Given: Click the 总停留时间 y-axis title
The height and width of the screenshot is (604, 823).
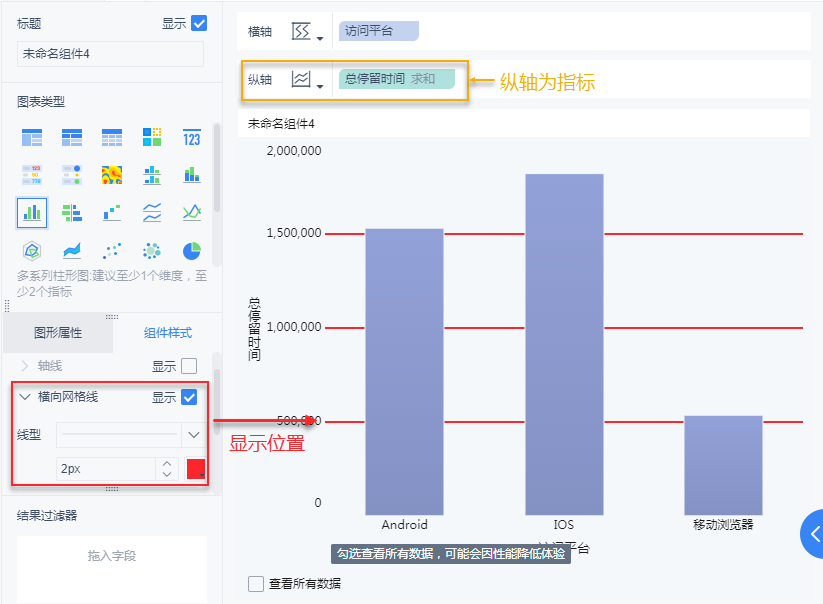Looking at the screenshot, I should [254, 329].
